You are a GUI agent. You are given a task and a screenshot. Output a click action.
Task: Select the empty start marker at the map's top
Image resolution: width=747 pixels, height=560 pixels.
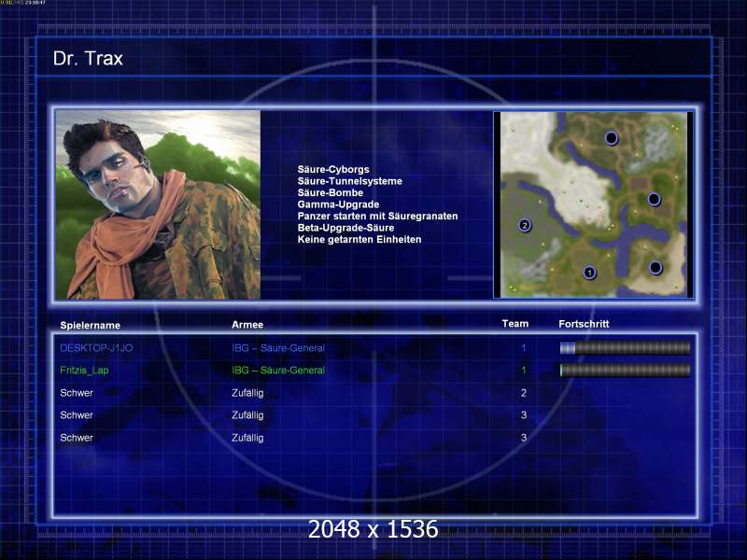612,138
